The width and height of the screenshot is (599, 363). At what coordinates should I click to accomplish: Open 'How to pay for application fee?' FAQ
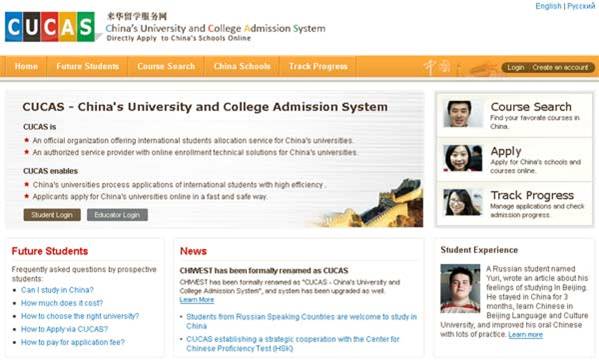click(73, 342)
